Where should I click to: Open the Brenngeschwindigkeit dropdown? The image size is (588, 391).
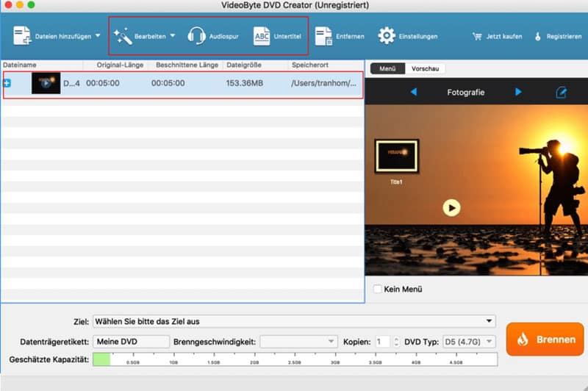point(299,342)
